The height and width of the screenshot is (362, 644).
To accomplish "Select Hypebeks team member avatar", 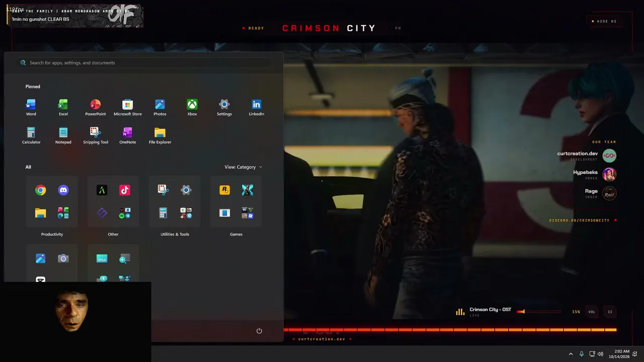I will pyautogui.click(x=609, y=174).
